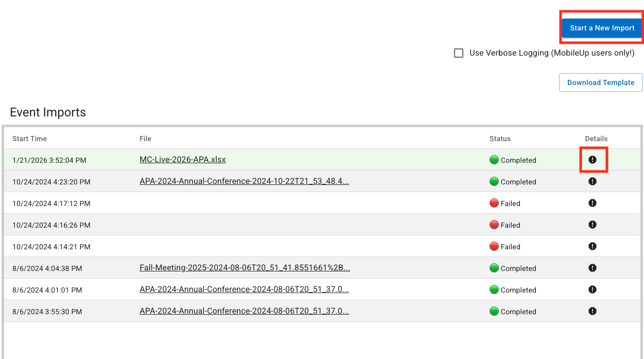The width and height of the screenshot is (644, 359).
Task: Click the Start Time column header
Action: click(29, 139)
